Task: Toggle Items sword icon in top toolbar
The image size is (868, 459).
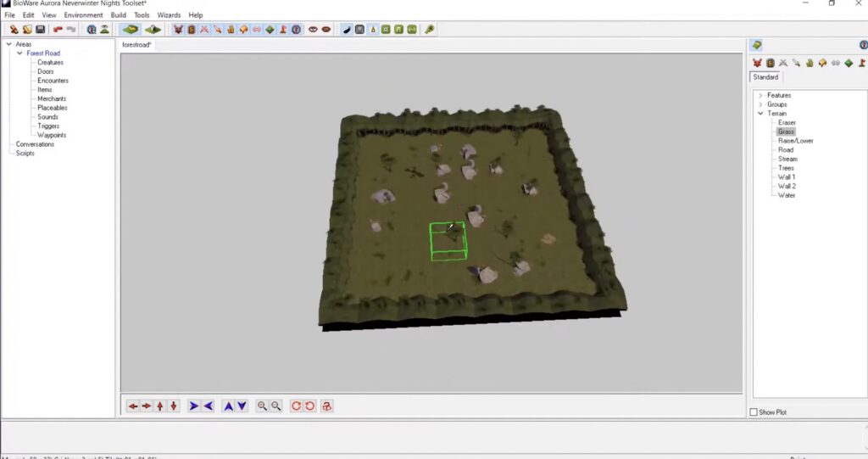Action: tap(218, 30)
